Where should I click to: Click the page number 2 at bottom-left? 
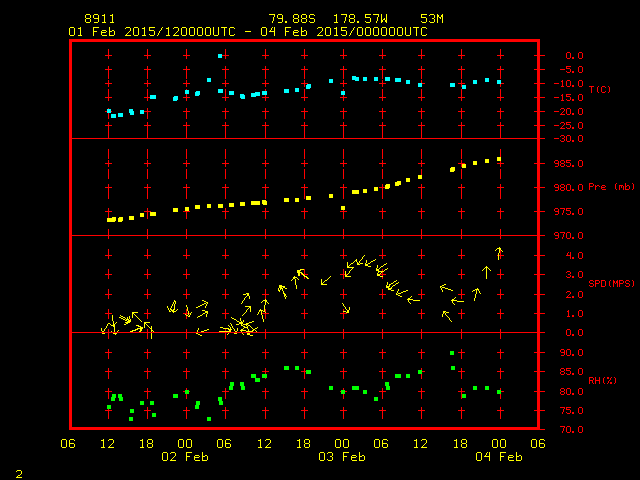(18, 472)
